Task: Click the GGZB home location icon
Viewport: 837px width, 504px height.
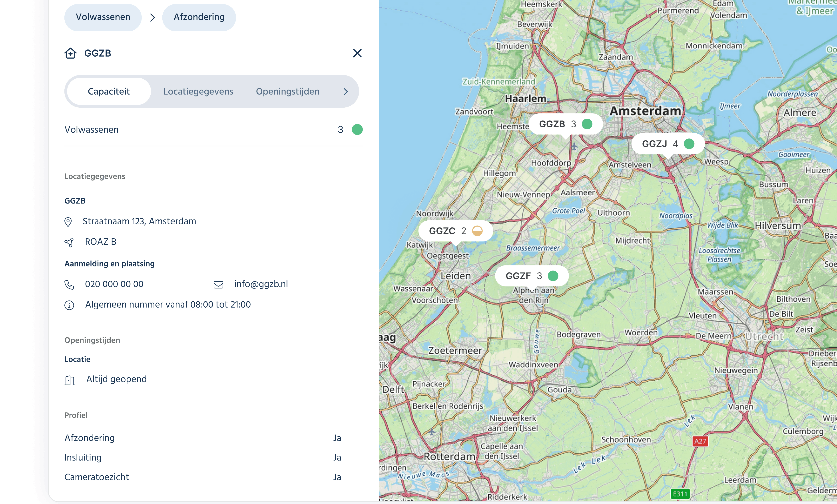Action: [70, 53]
